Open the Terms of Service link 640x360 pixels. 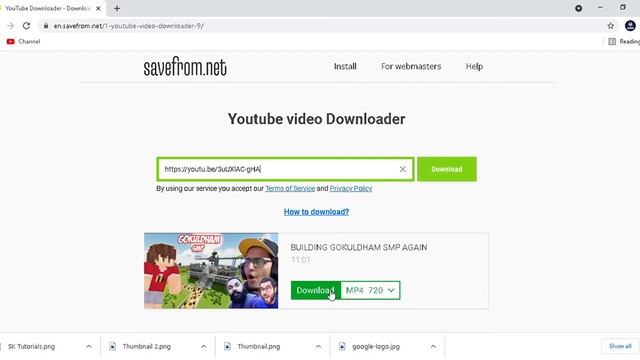[290, 189]
